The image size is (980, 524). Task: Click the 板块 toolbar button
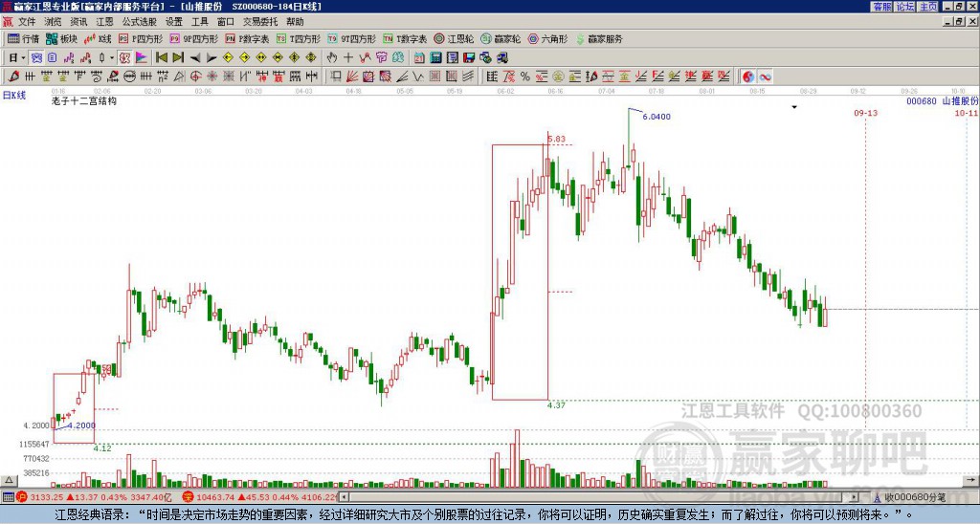[x=62, y=38]
